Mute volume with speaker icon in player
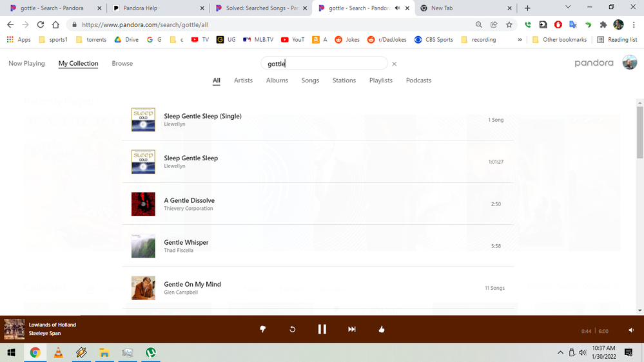Image resolution: width=644 pixels, height=362 pixels. point(630,330)
